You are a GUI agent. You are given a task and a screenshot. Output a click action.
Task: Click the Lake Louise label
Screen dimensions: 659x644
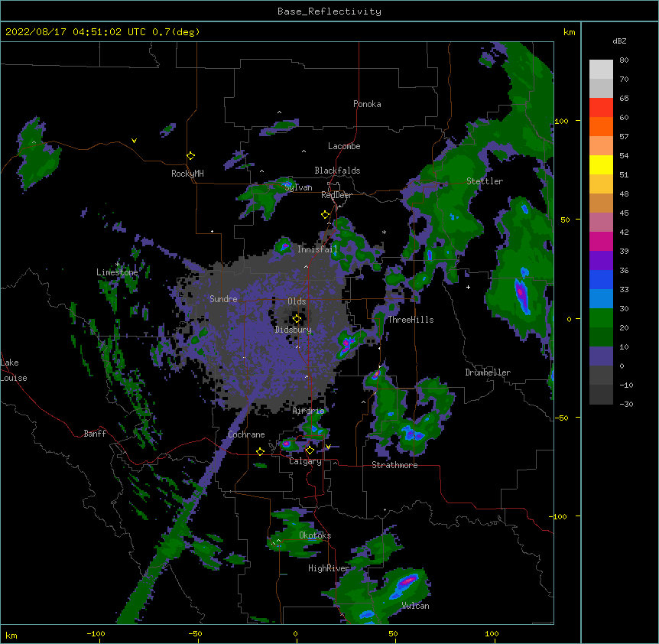14,370
